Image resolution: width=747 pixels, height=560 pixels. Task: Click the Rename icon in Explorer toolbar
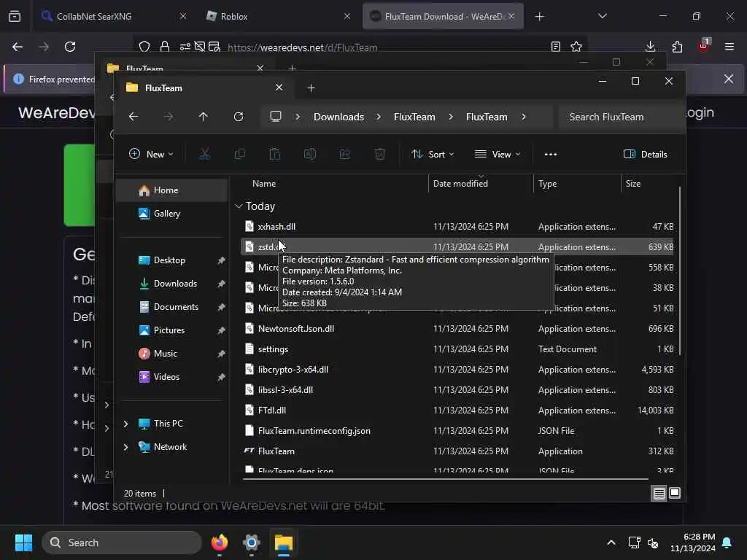pos(309,155)
